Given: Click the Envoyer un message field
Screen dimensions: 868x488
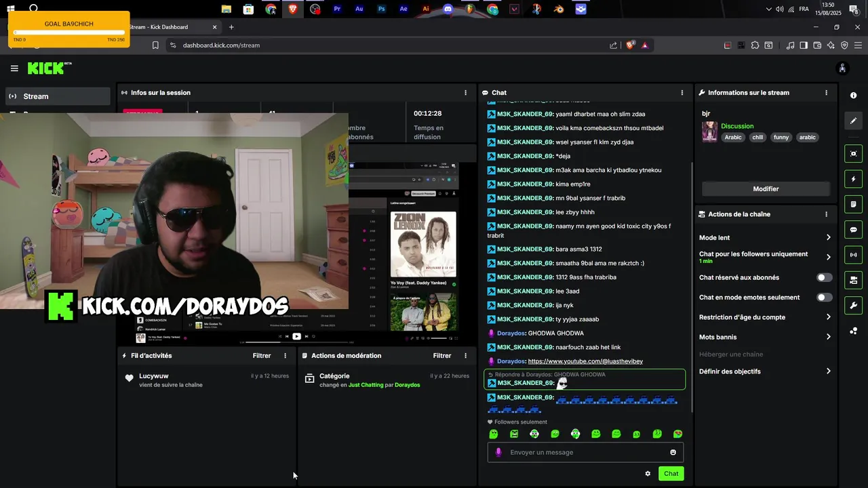Looking at the screenshot, I should [x=585, y=452].
